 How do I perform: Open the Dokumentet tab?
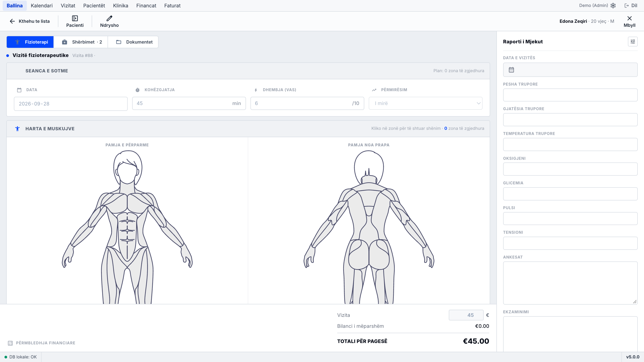(x=133, y=42)
